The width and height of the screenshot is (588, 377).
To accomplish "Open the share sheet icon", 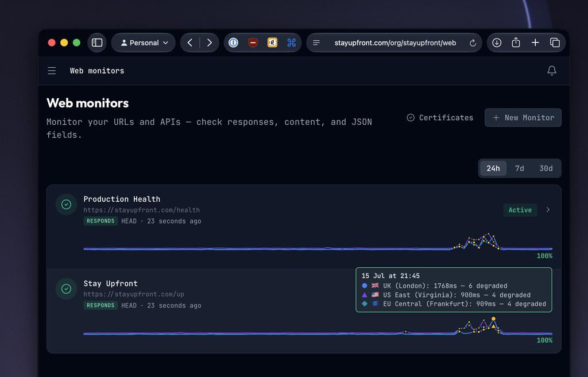I will pyautogui.click(x=516, y=43).
